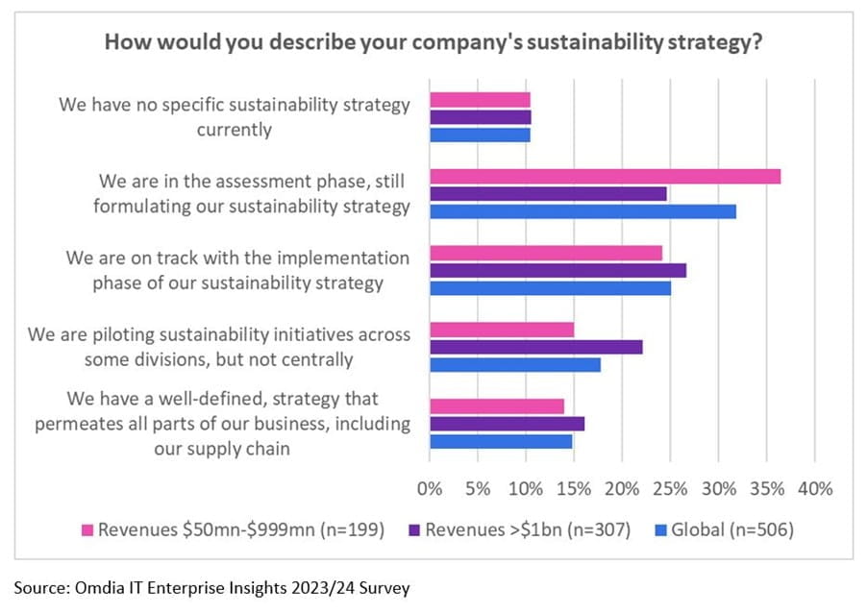The height and width of the screenshot is (614, 868).
Task: Click the 'Global (n=506)' legend label
Action: click(x=732, y=529)
